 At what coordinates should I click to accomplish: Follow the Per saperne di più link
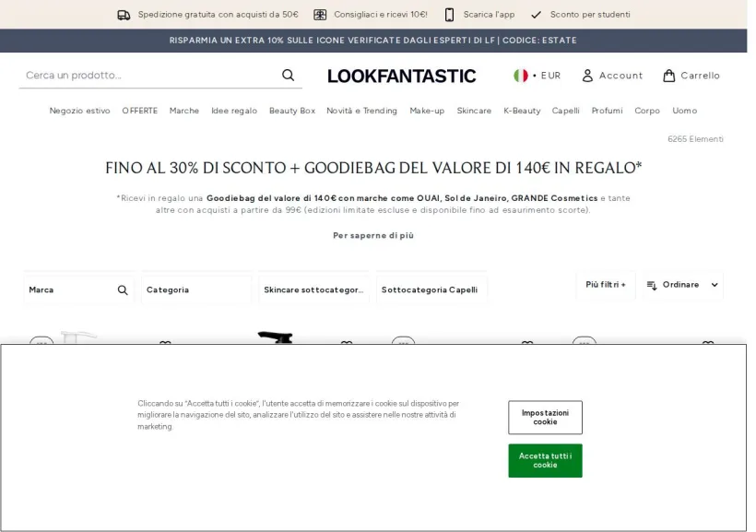373,235
